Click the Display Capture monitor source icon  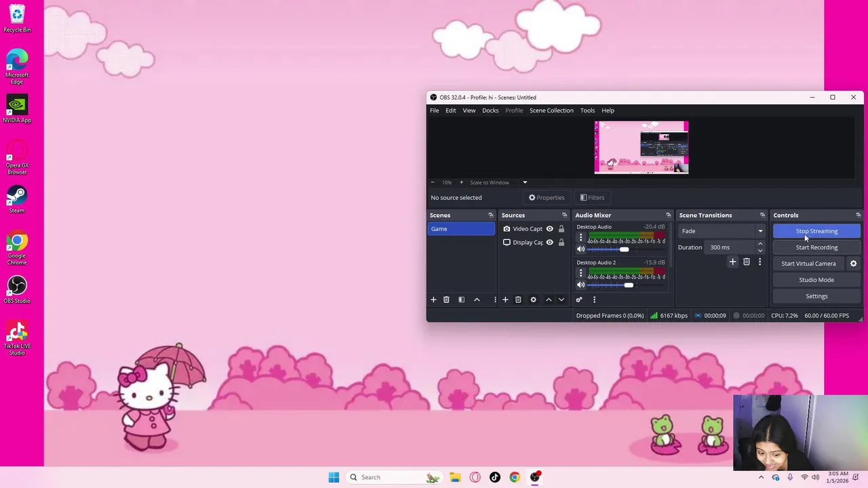point(507,243)
